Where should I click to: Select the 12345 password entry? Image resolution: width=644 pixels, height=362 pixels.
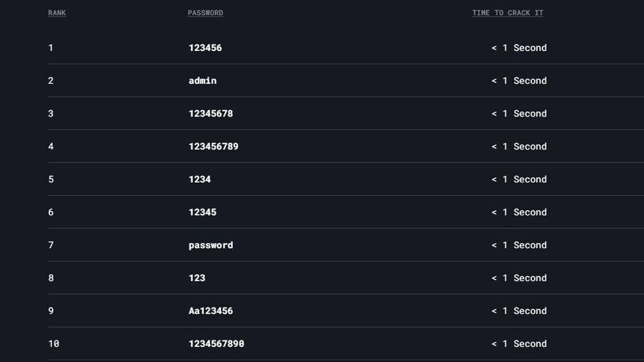coord(202,212)
